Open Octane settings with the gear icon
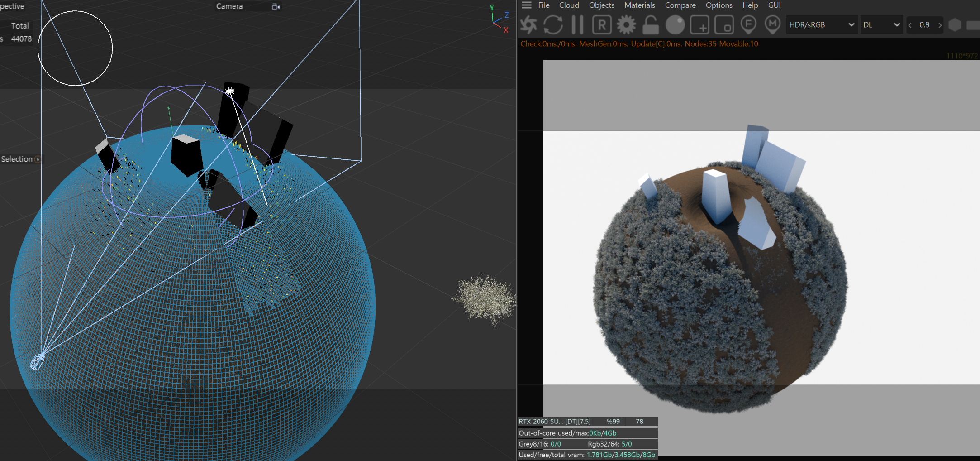Screen dimensions: 980x461 pyautogui.click(x=626, y=25)
